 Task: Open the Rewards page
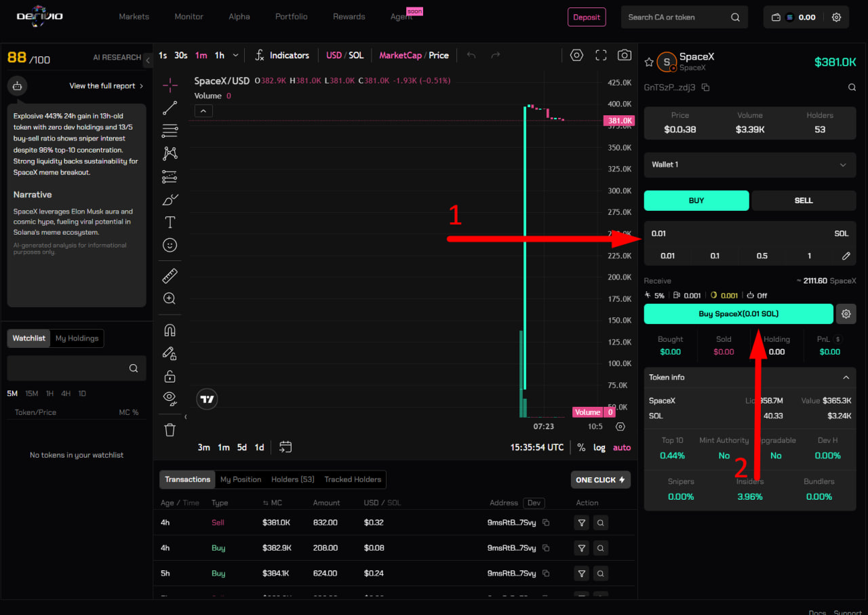click(349, 17)
